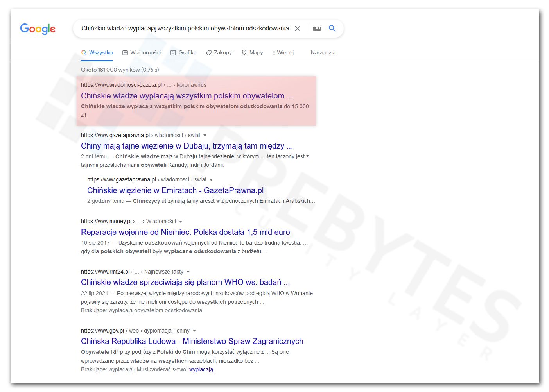Click the '22 lip 2021' date text
Viewport: 549px width, 392px height.
(x=94, y=293)
